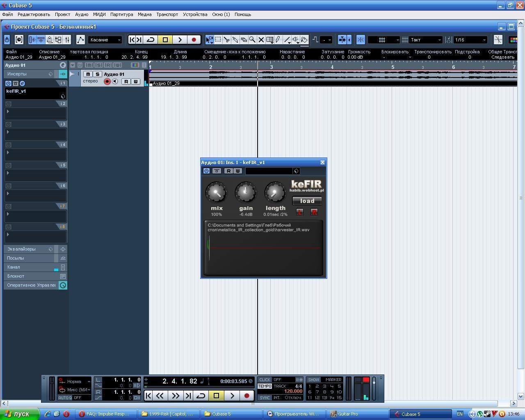The image size is (525, 420).
Task: Select the Zoom magnifier tool
Action: coord(253,40)
